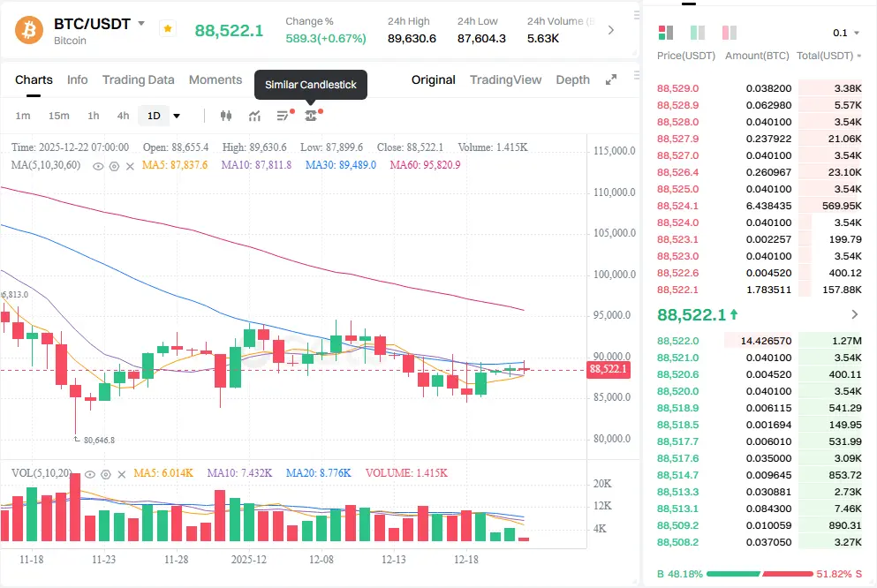
Task: Open VOL(5,10,20) indicator settings
Action: click(x=106, y=474)
